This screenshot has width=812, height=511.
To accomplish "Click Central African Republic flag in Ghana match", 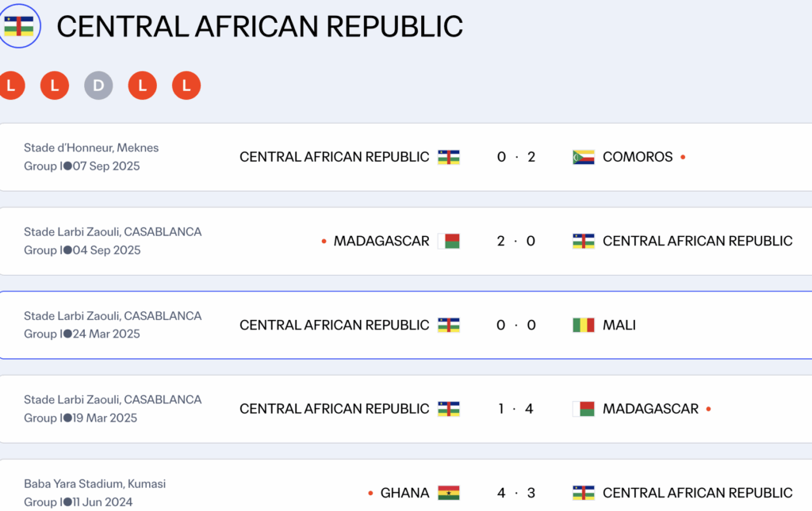I will point(584,493).
